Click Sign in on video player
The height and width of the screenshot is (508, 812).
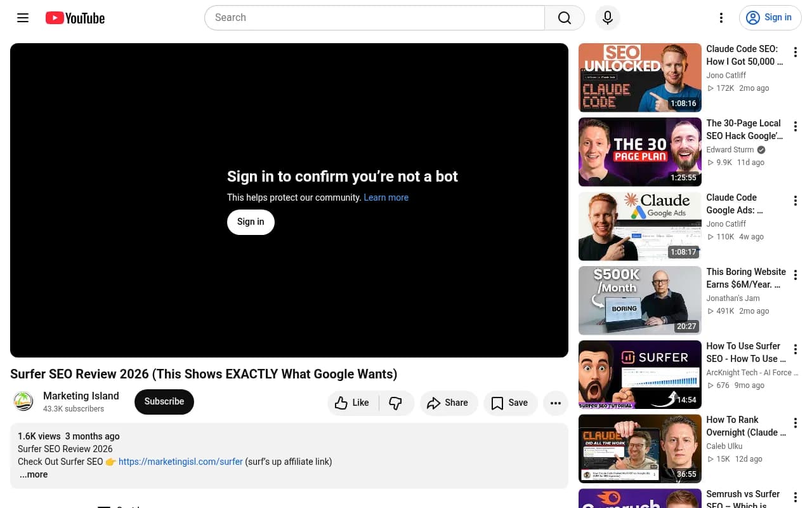(251, 222)
